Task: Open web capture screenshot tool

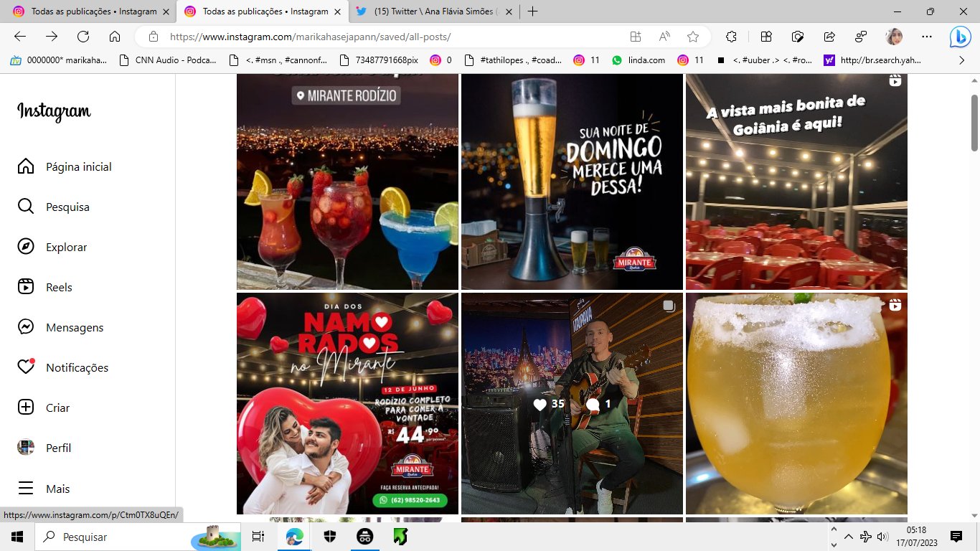Action: coord(798,37)
